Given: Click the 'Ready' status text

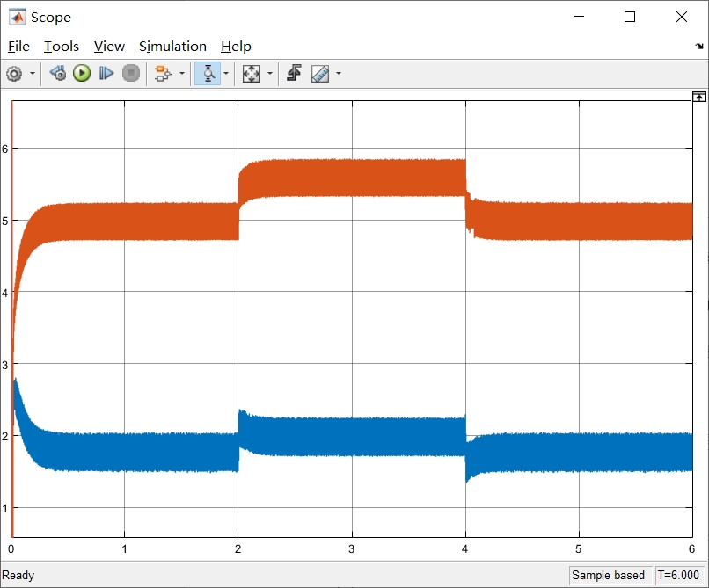Looking at the screenshot, I should click(18, 576).
